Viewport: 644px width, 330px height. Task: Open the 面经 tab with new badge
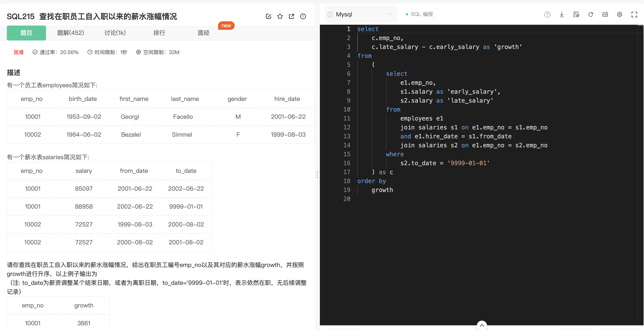point(203,33)
